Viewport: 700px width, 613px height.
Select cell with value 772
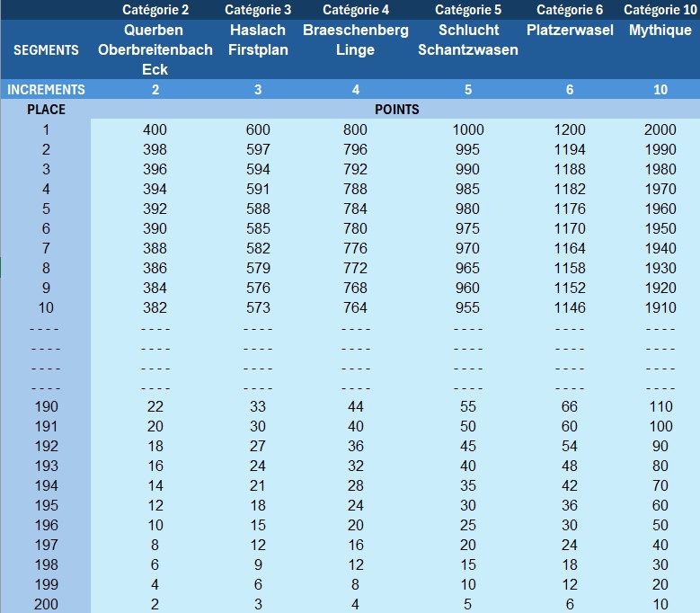click(x=355, y=268)
